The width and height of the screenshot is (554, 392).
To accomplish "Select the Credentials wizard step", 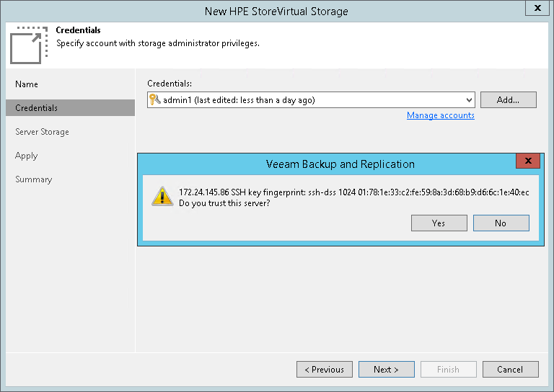I will pyautogui.click(x=37, y=108).
